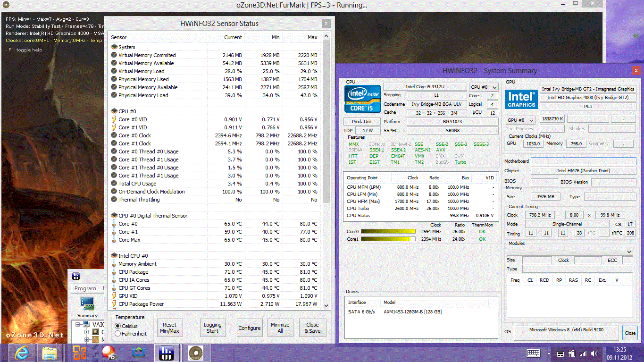Click the Close & Save button
The width and height of the screenshot is (644, 362).
point(312,328)
